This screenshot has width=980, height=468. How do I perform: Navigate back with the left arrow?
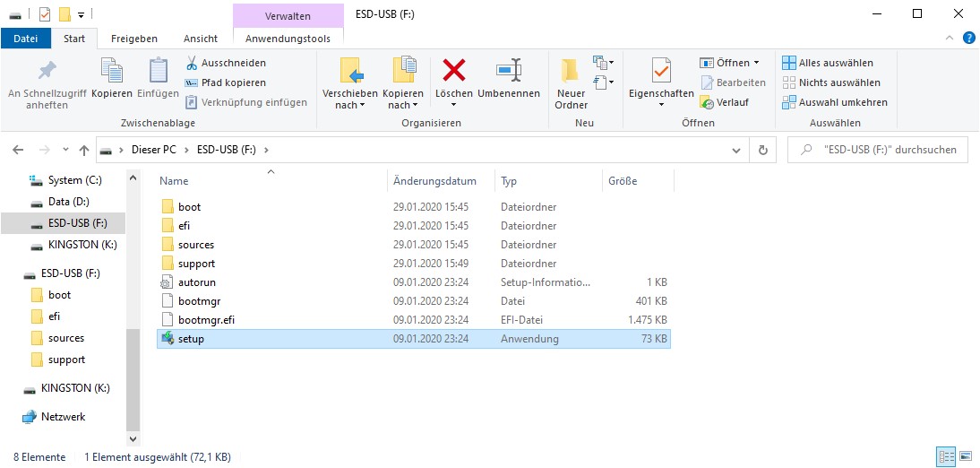(x=18, y=150)
